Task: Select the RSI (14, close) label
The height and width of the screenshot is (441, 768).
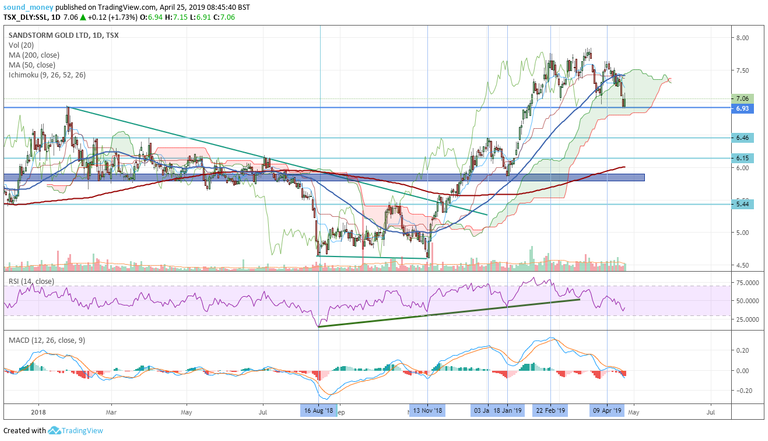Action: 31,281
